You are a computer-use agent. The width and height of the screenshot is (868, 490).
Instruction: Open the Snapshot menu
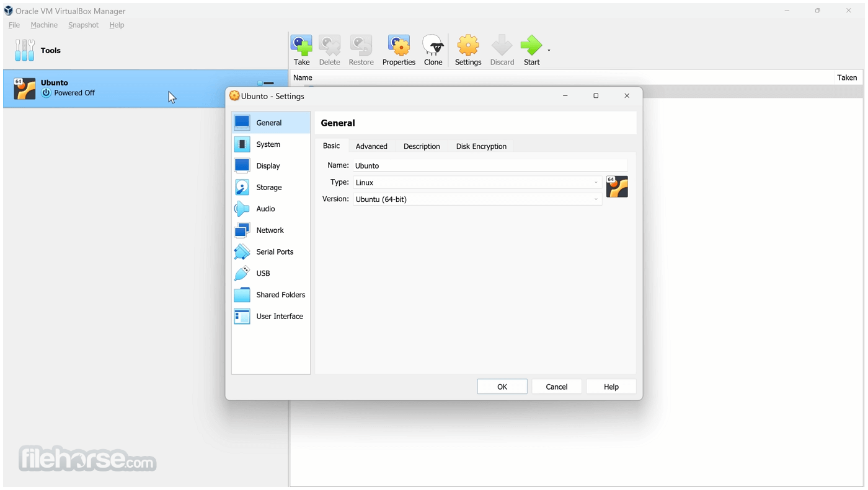tap(83, 25)
